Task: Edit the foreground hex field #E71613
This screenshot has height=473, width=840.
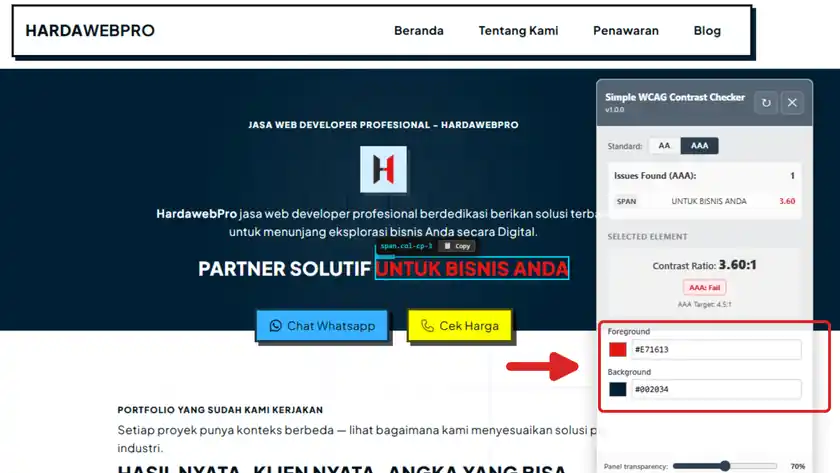Action: tap(716, 349)
